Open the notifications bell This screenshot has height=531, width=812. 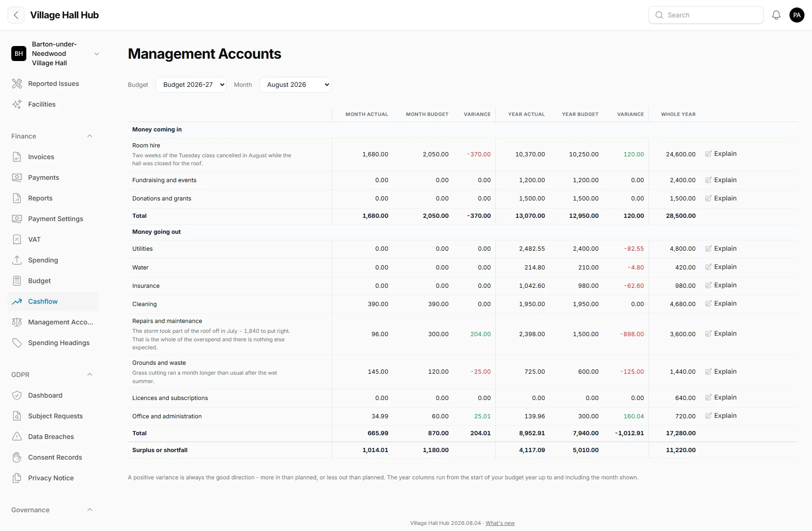click(x=776, y=15)
